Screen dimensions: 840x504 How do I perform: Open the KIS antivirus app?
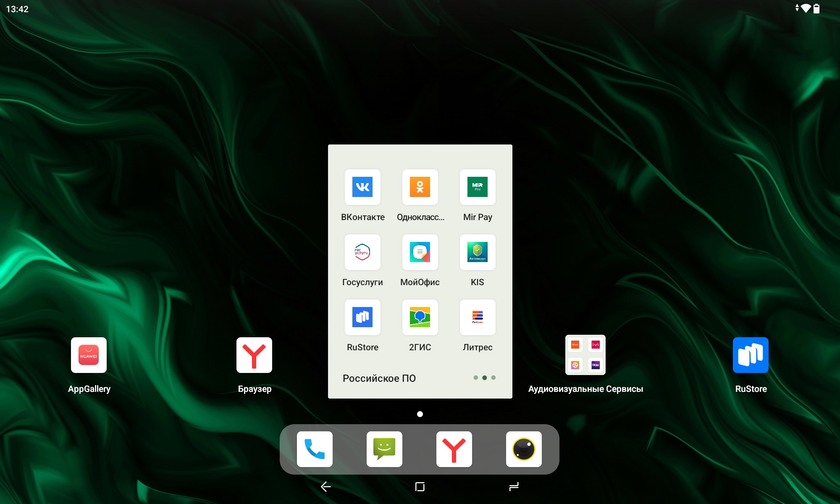tap(478, 252)
